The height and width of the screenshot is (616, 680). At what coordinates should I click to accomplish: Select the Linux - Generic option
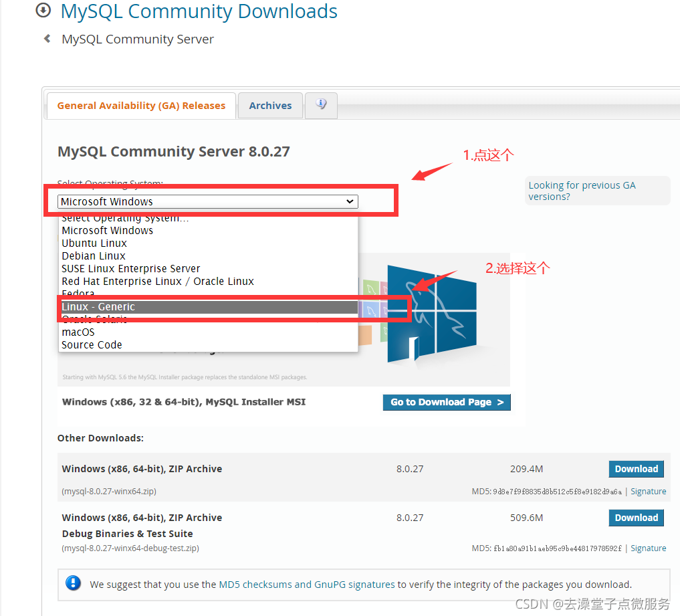point(208,307)
